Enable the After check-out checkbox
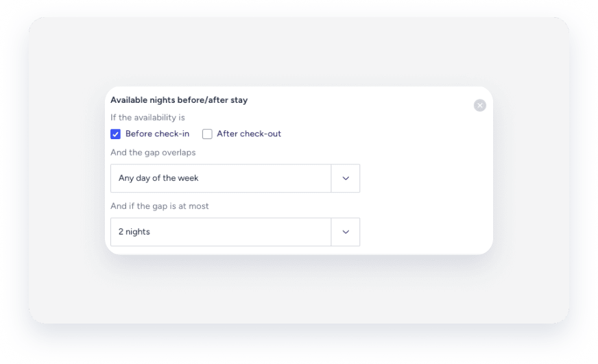Screen dimensions: 598x364 (207, 134)
